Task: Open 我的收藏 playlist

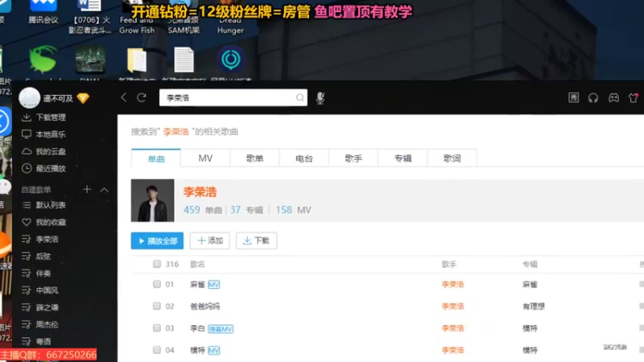Action: coord(43,222)
